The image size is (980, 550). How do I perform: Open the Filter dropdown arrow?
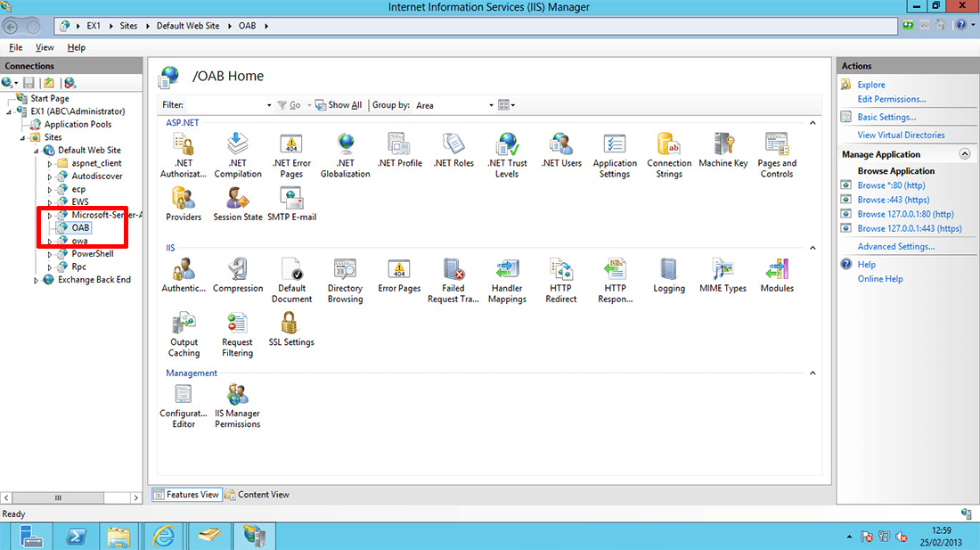(x=269, y=105)
